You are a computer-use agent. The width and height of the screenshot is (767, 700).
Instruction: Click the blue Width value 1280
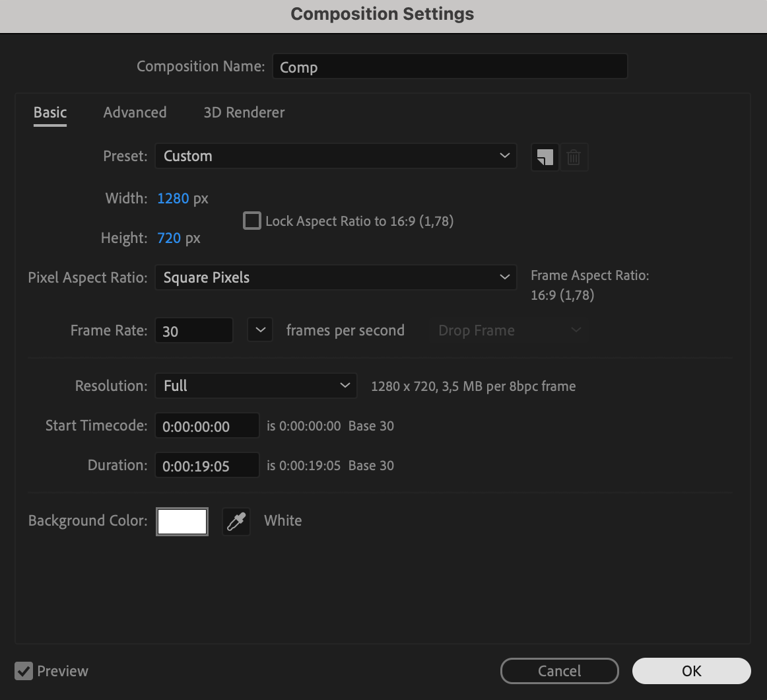[x=173, y=199]
